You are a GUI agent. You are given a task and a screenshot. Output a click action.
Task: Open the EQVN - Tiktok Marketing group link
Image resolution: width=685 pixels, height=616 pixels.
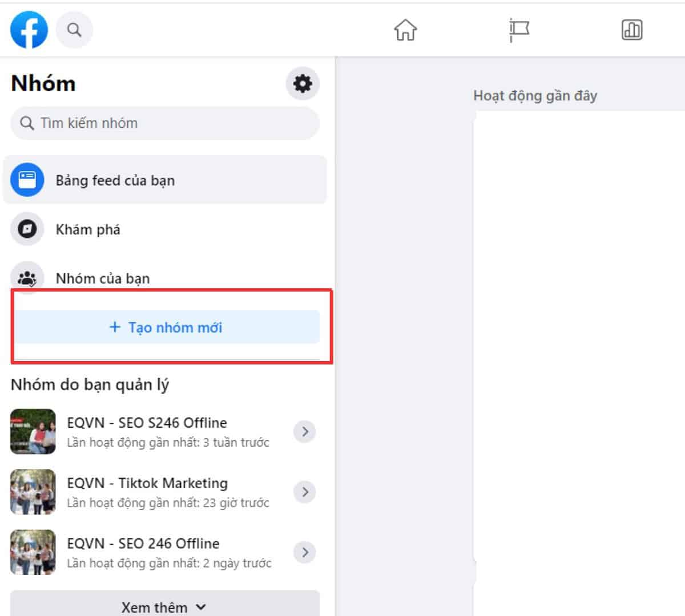click(x=147, y=484)
